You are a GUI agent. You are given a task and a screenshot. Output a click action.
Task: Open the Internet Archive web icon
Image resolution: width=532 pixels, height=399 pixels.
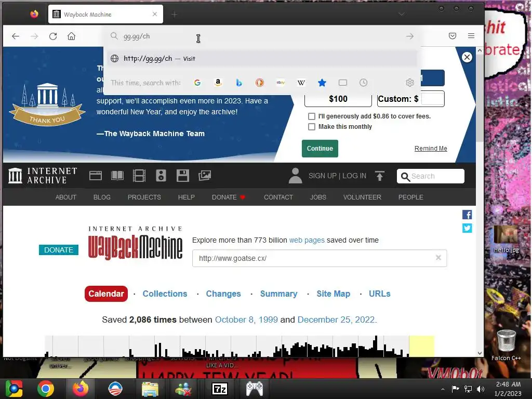[96, 176]
